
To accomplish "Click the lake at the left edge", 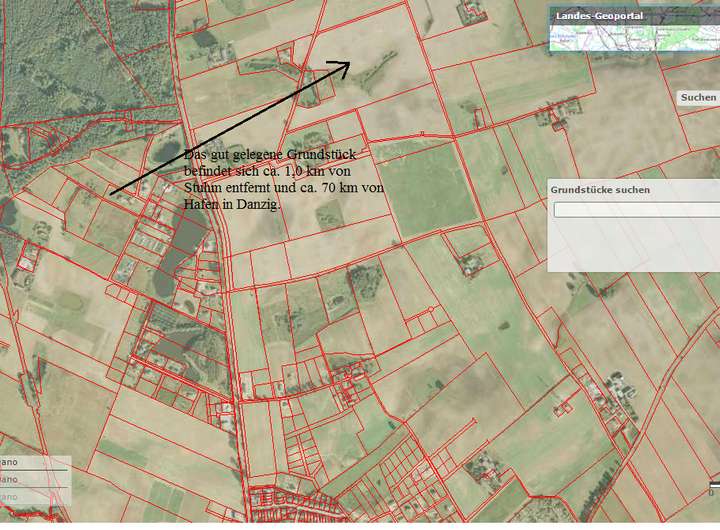I will (x=6, y=213).
